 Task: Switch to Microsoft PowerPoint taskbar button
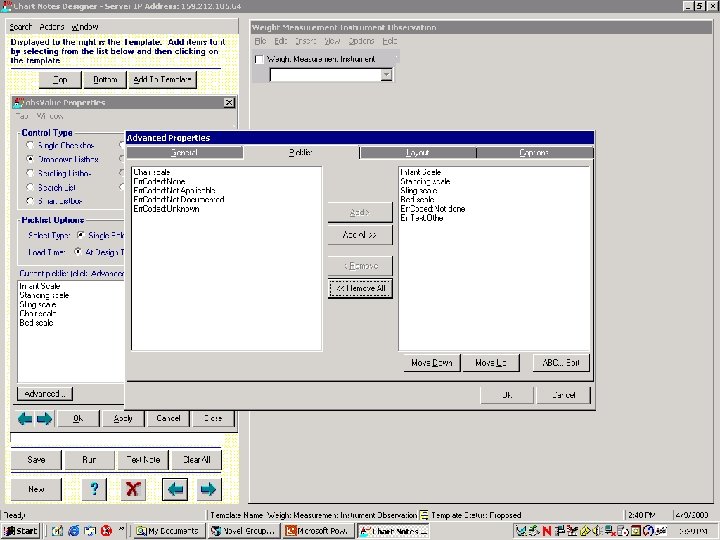(318, 531)
